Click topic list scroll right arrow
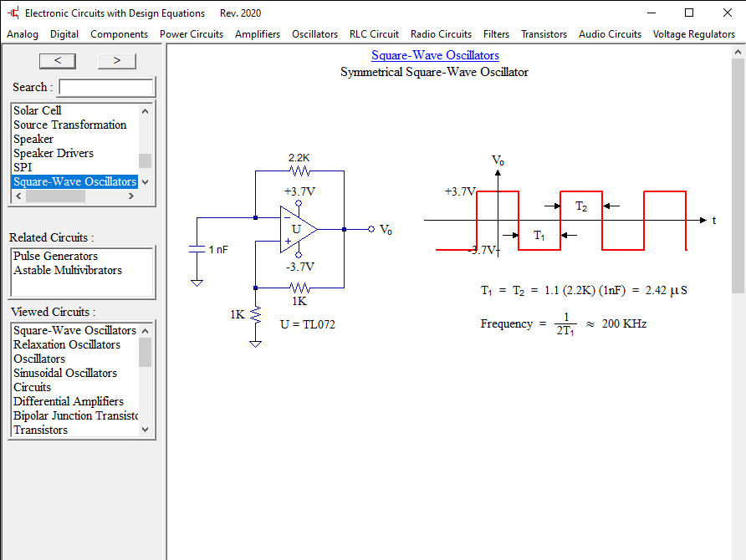This screenshot has width=746, height=560. pyautogui.click(x=131, y=196)
